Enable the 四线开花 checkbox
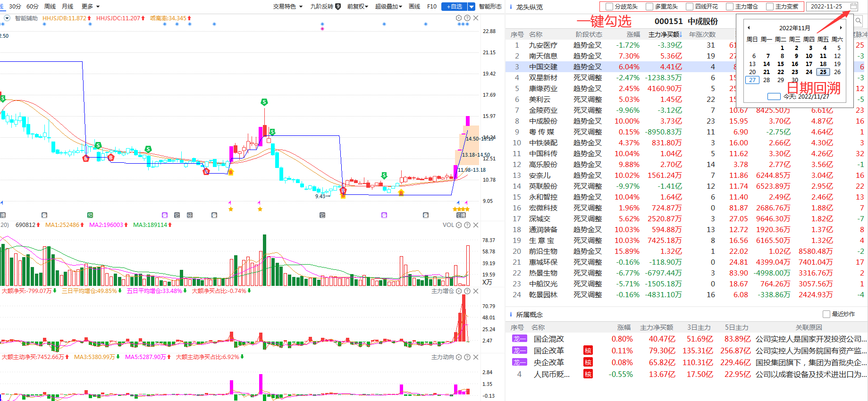Screen dimensions: 868x401 pos(690,7)
